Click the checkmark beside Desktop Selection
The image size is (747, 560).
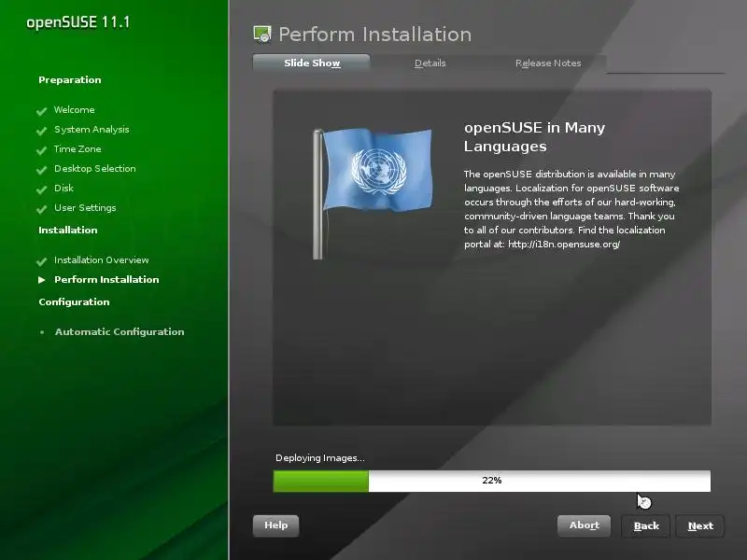(x=41, y=170)
